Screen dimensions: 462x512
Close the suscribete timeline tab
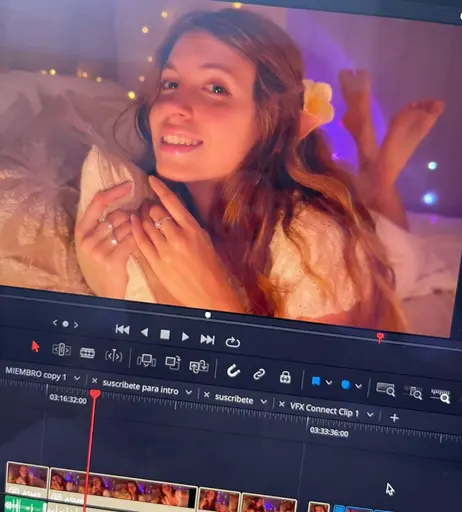tap(207, 395)
